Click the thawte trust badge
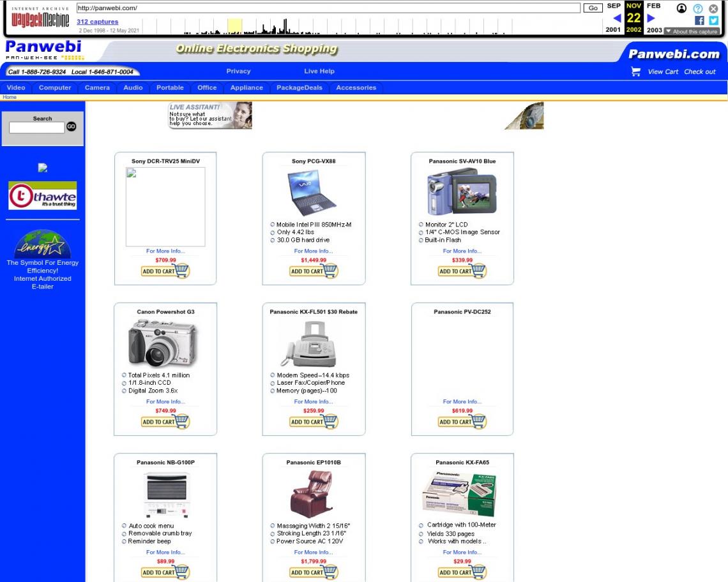Viewport: 728px width, 582px height. point(42,196)
